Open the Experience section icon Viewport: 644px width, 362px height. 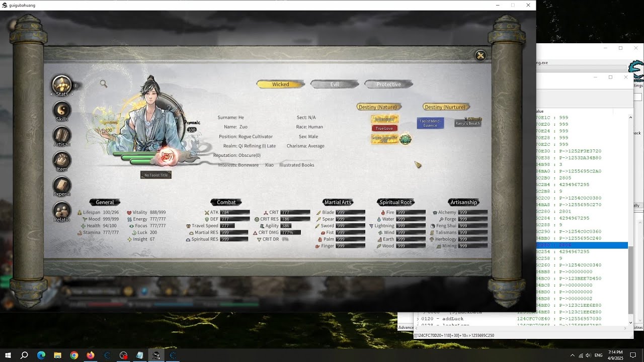click(x=62, y=186)
